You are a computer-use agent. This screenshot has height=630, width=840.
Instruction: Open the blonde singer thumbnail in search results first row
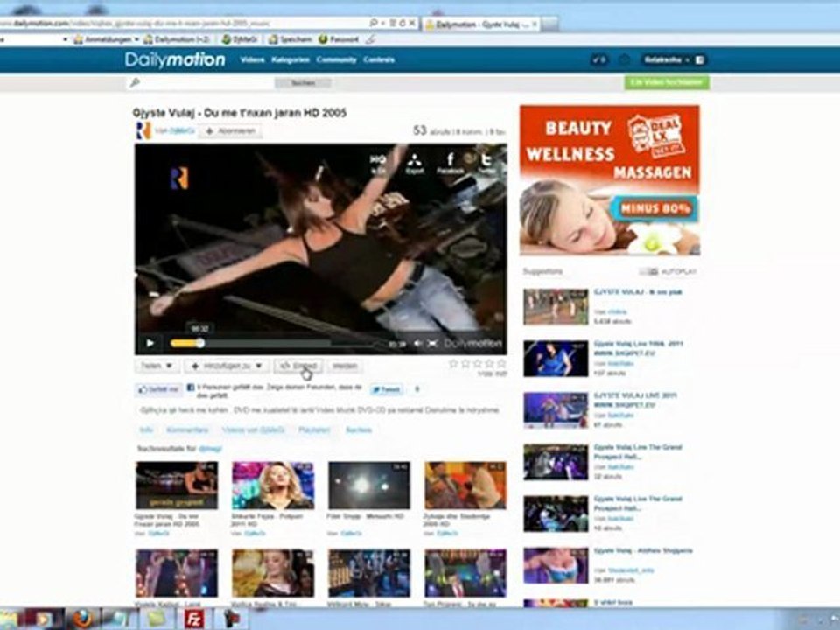(x=273, y=486)
